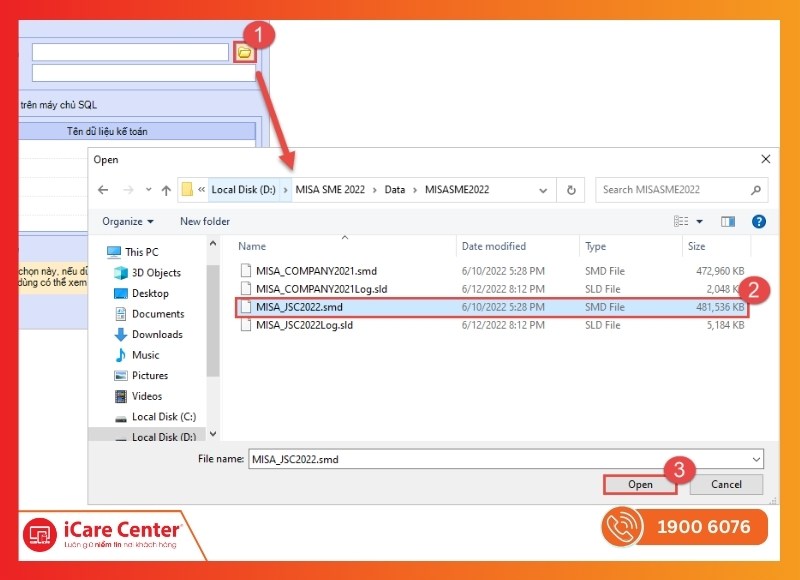
Task: Click Local Disk (D:) in address bar
Action: point(243,190)
